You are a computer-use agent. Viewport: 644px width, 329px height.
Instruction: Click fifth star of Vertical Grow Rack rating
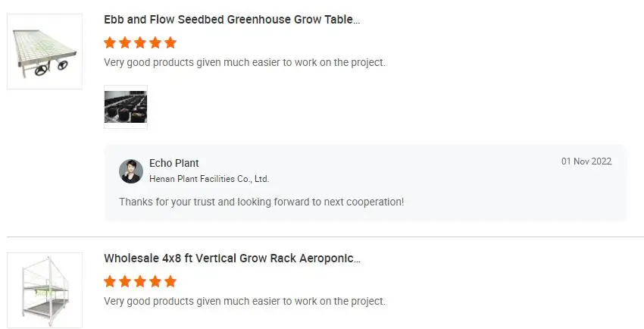click(x=170, y=281)
